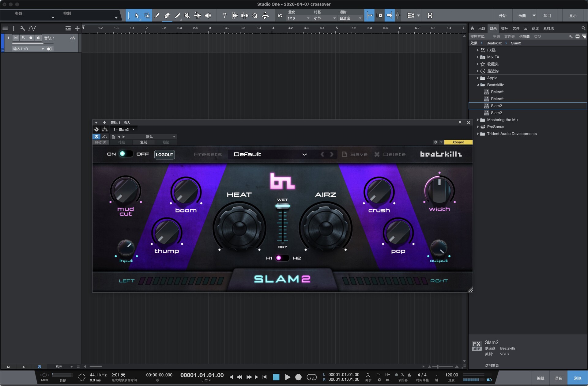Select the Range tool

coord(147,16)
